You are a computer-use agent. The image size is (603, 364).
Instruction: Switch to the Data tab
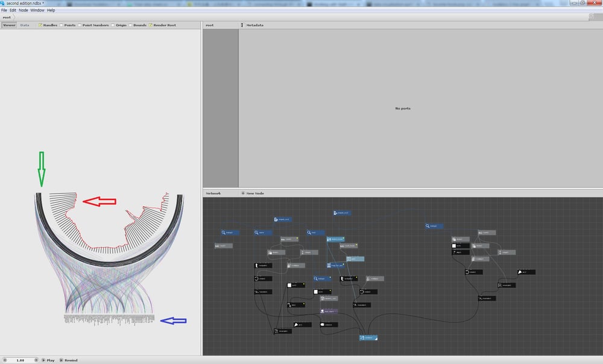pyautogui.click(x=25, y=25)
